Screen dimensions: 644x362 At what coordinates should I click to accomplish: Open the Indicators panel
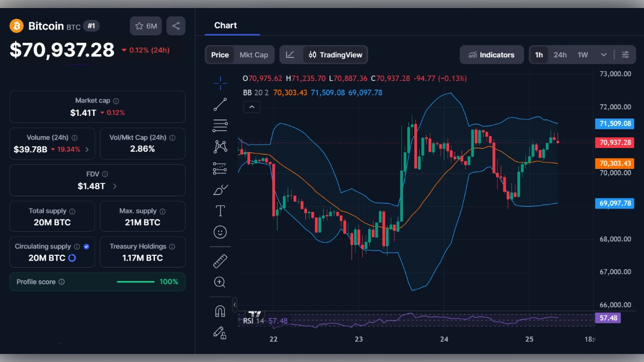point(492,54)
